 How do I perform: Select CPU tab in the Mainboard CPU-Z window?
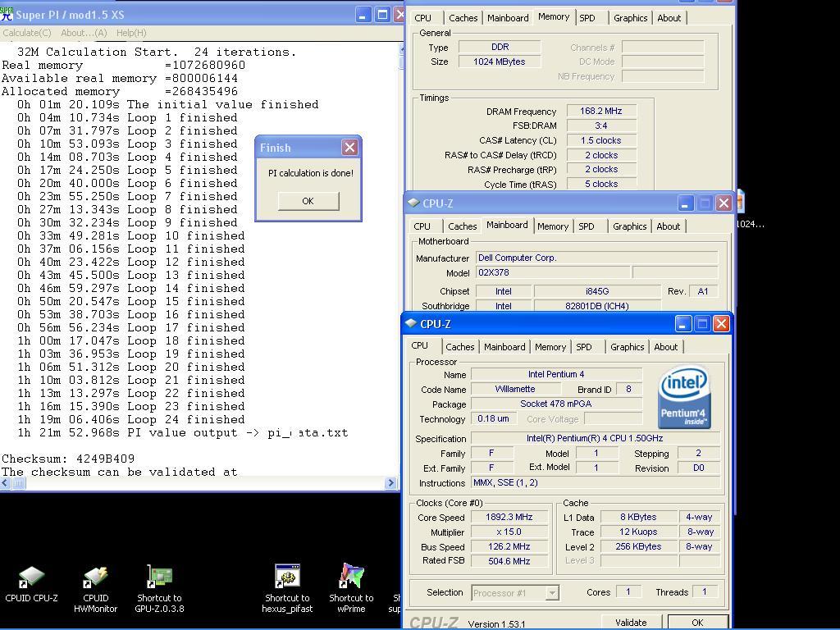(422, 226)
